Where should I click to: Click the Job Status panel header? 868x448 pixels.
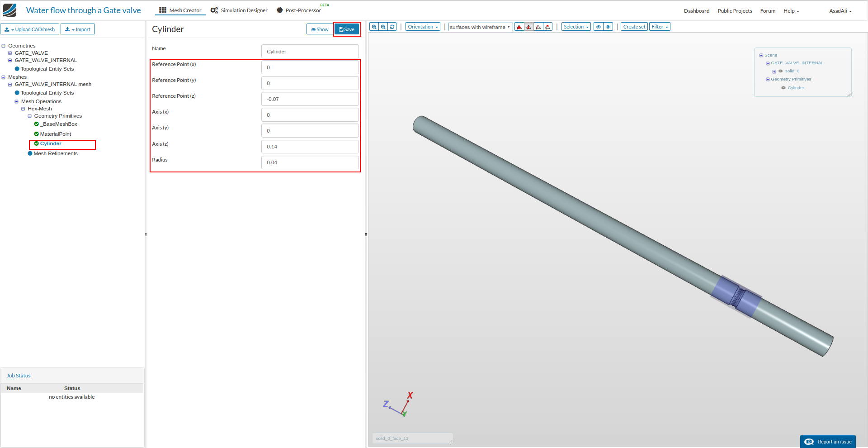pyautogui.click(x=72, y=376)
